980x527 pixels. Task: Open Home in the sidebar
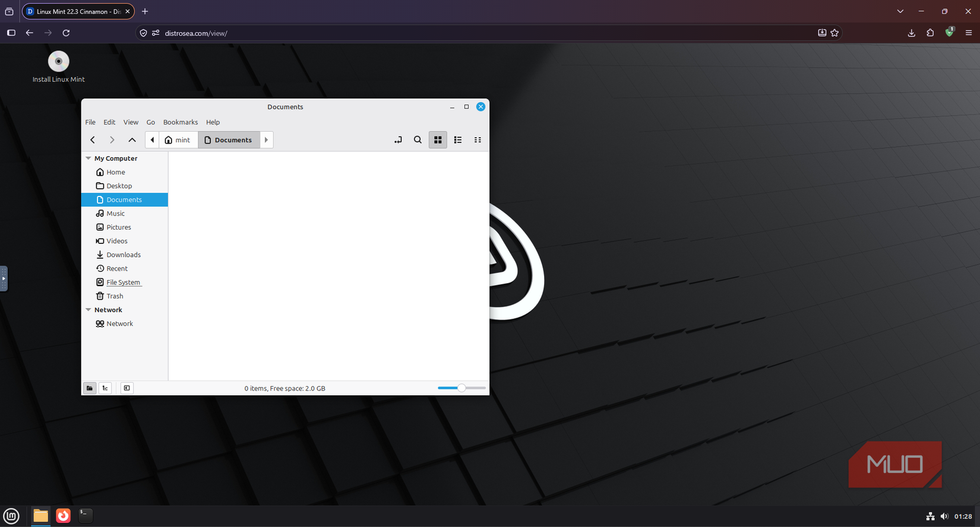point(125,172)
